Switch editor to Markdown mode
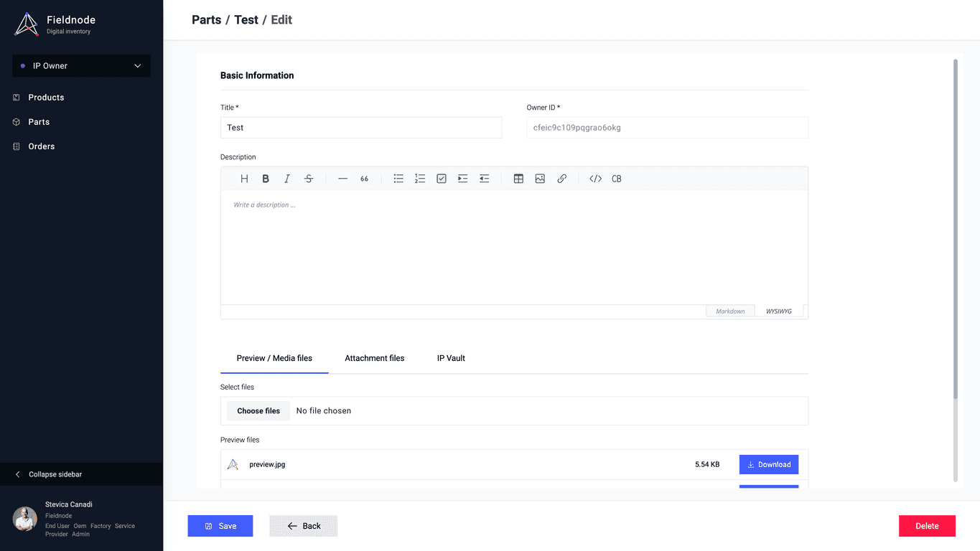The image size is (980, 551). 730,311
